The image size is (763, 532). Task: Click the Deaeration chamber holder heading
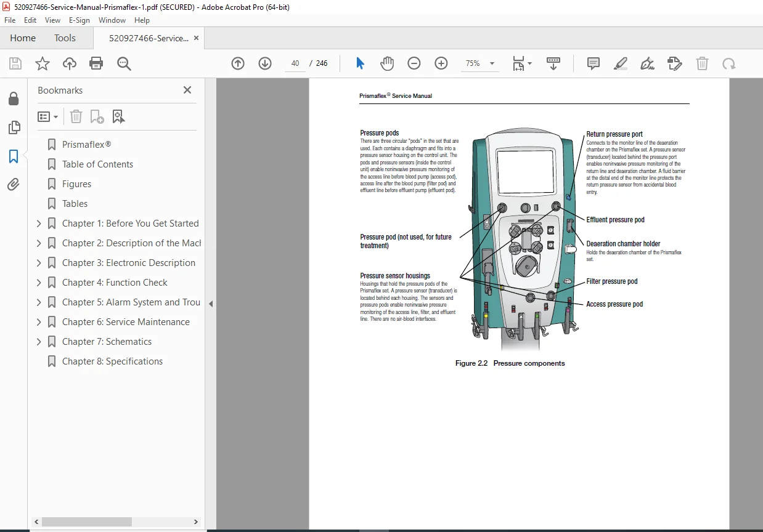(x=623, y=244)
